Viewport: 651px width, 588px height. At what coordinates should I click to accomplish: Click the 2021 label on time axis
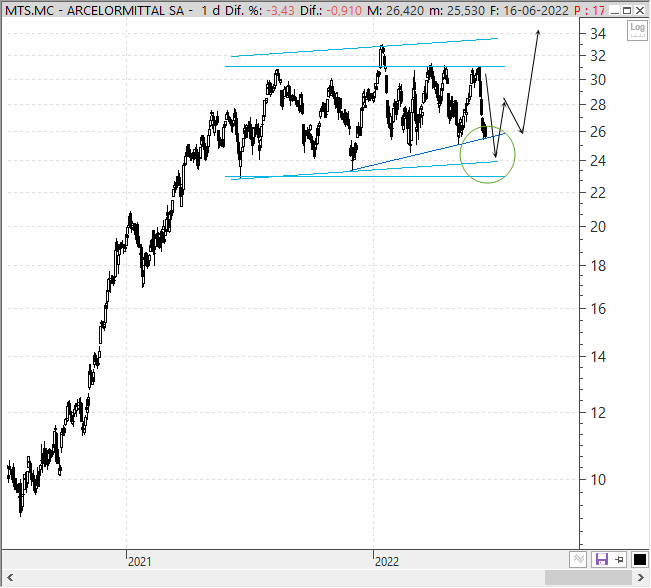pos(140,561)
